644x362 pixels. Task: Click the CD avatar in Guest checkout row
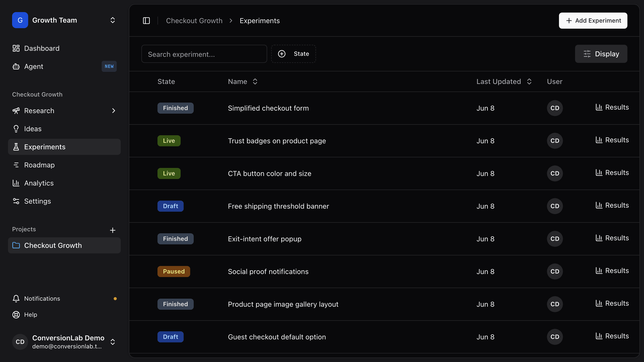pos(555,337)
